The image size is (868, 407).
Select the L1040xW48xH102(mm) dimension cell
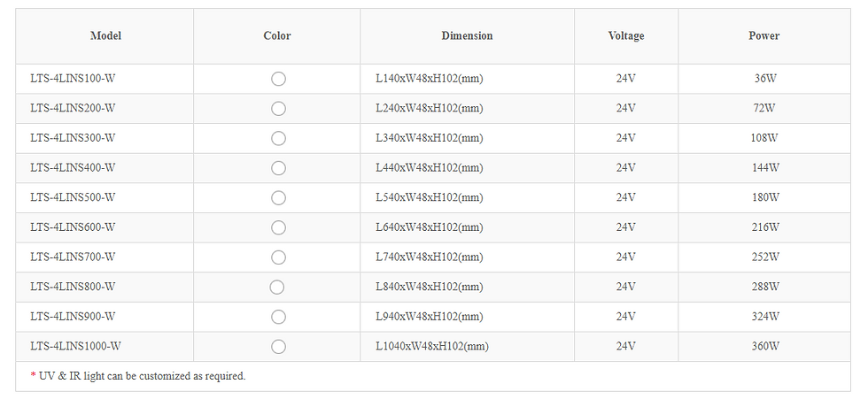click(431, 347)
